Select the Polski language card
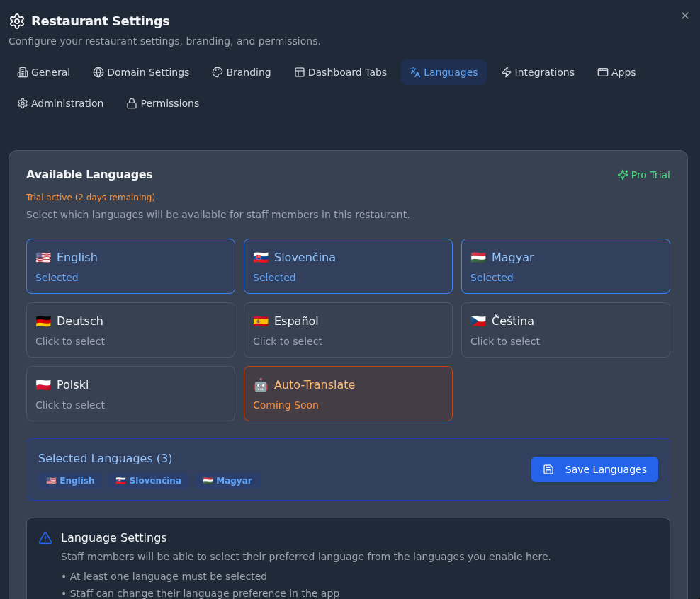Image resolution: width=700 pixels, height=599 pixels. 131,394
